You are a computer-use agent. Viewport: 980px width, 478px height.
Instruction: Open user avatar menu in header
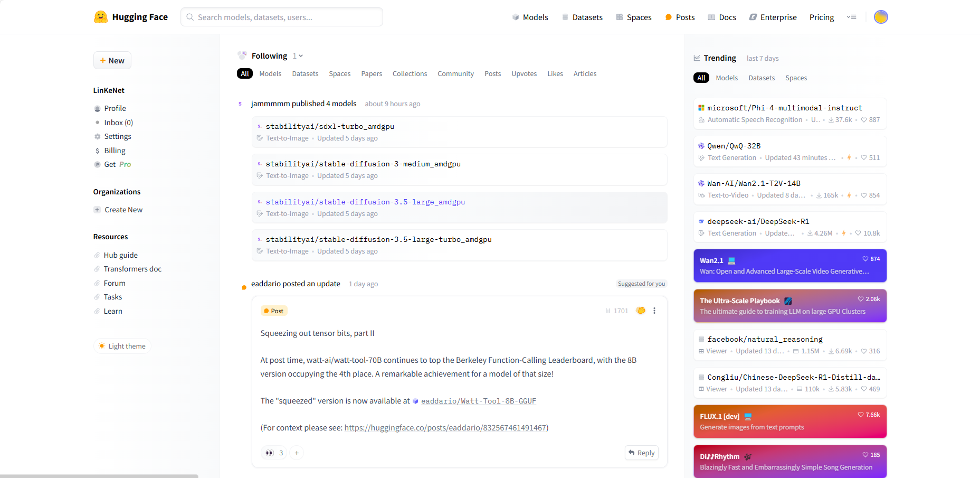(880, 17)
